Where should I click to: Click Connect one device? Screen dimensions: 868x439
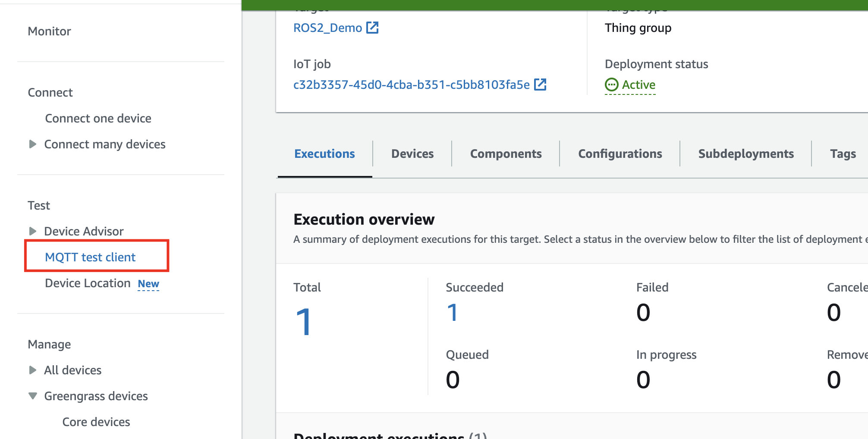point(98,118)
